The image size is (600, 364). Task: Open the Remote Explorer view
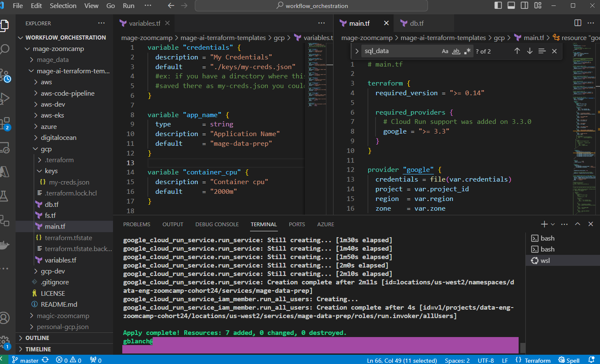click(4, 147)
